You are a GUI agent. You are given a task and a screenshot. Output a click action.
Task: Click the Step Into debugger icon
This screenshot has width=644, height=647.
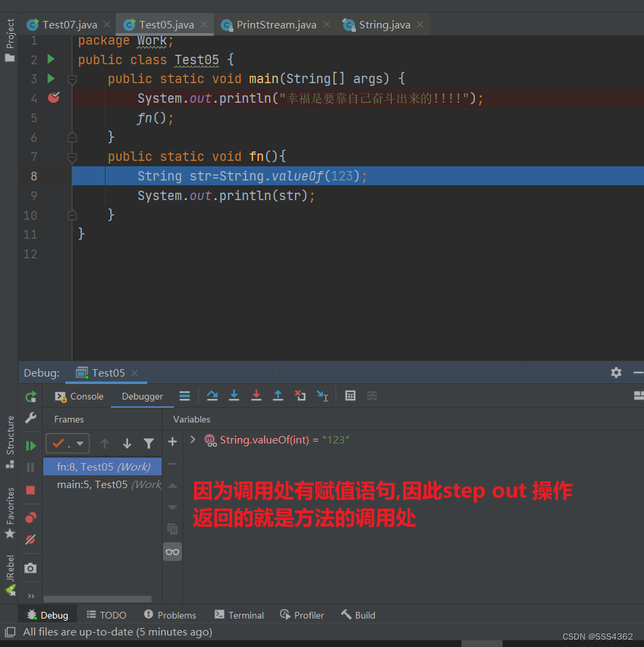click(234, 396)
